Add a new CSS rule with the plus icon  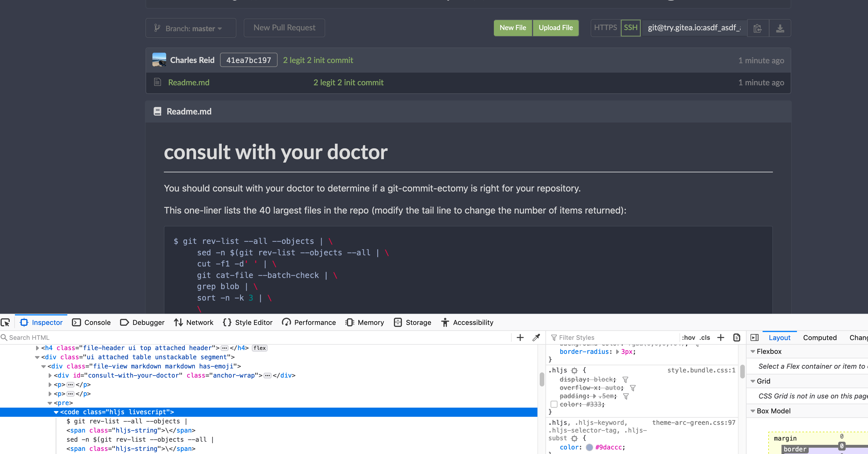coord(721,337)
